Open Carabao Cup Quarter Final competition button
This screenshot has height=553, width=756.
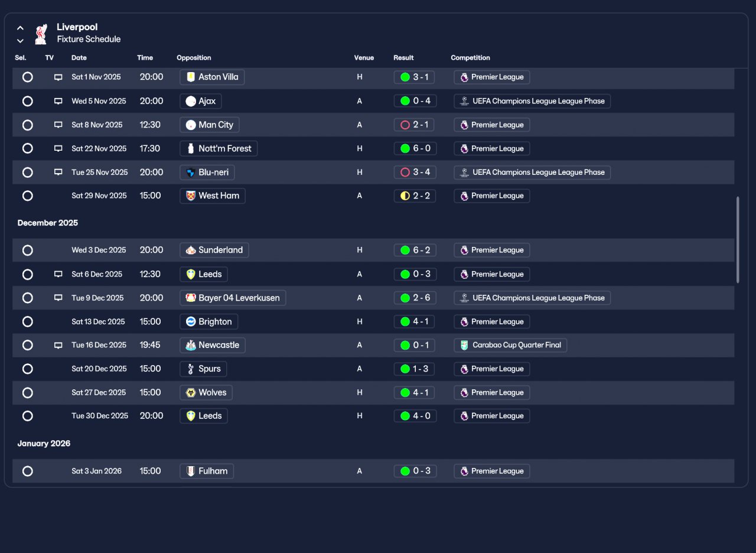pos(510,345)
